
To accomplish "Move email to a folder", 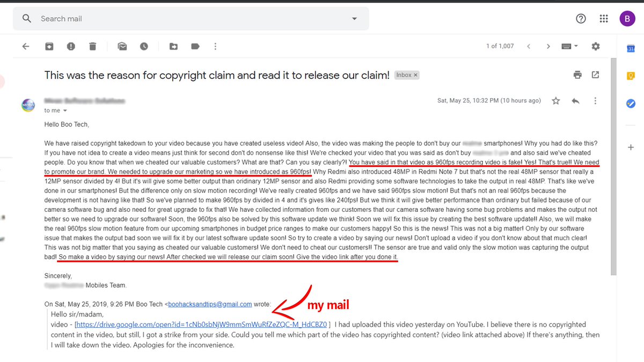I will pyautogui.click(x=174, y=47).
